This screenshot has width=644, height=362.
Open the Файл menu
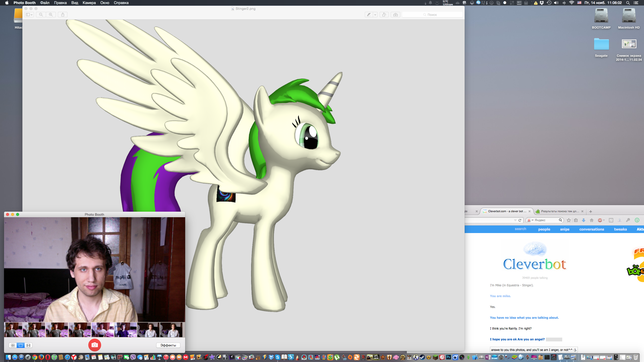45,3
